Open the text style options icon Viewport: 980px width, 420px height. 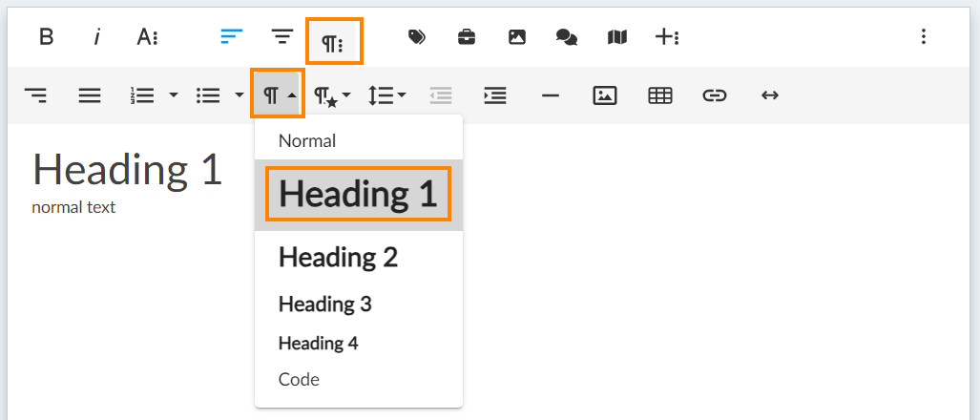click(x=147, y=37)
